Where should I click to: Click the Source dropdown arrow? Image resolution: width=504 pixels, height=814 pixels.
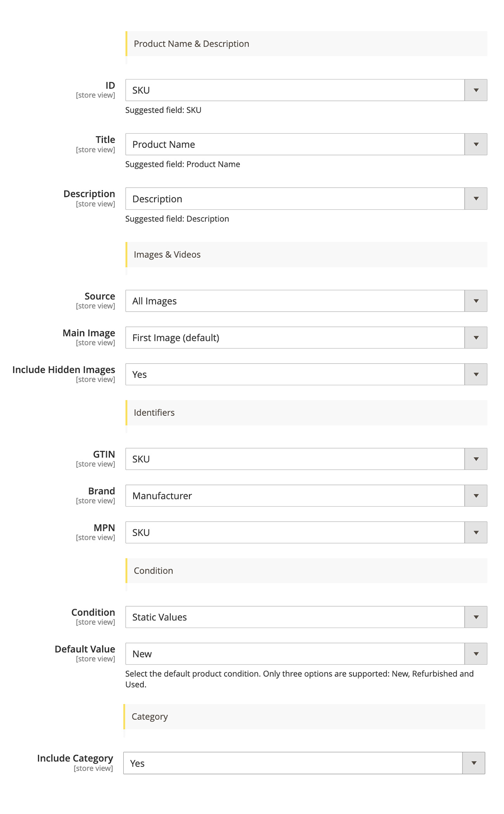click(x=476, y=301)
